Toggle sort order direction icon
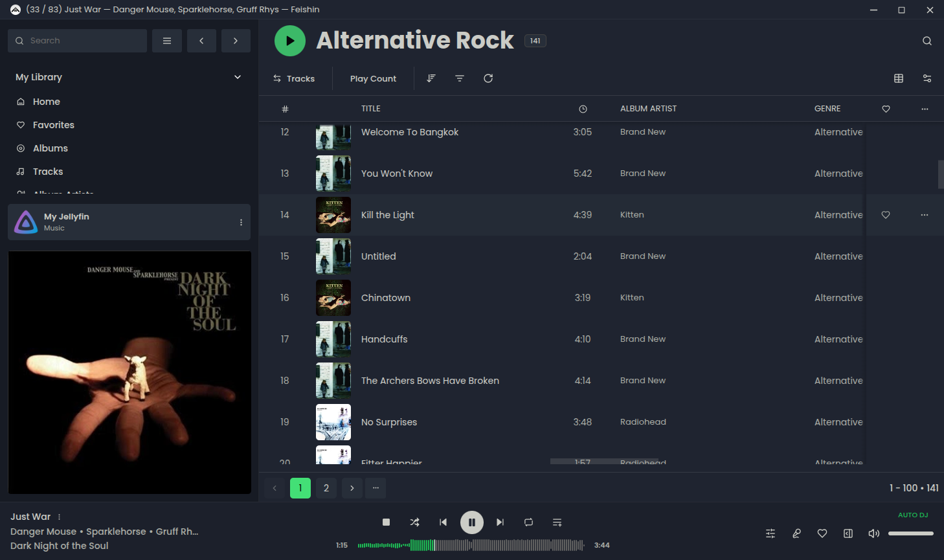The width and height of the screenshot is (944, 560). 431,78
